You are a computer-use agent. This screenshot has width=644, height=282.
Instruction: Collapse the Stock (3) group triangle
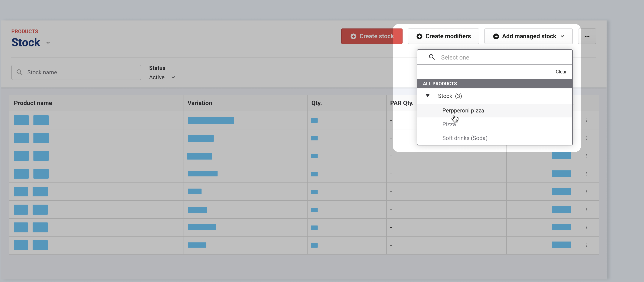427,96
